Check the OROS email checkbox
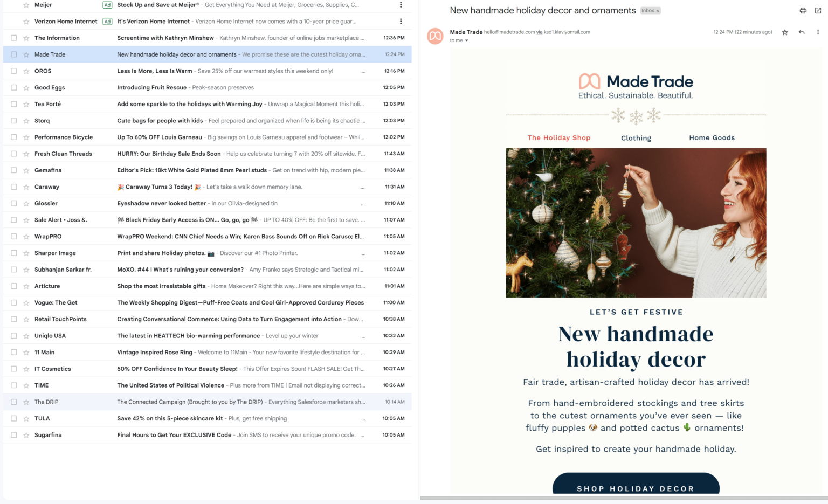The height and width of the screenshot is (504, 828). (13, 71)
